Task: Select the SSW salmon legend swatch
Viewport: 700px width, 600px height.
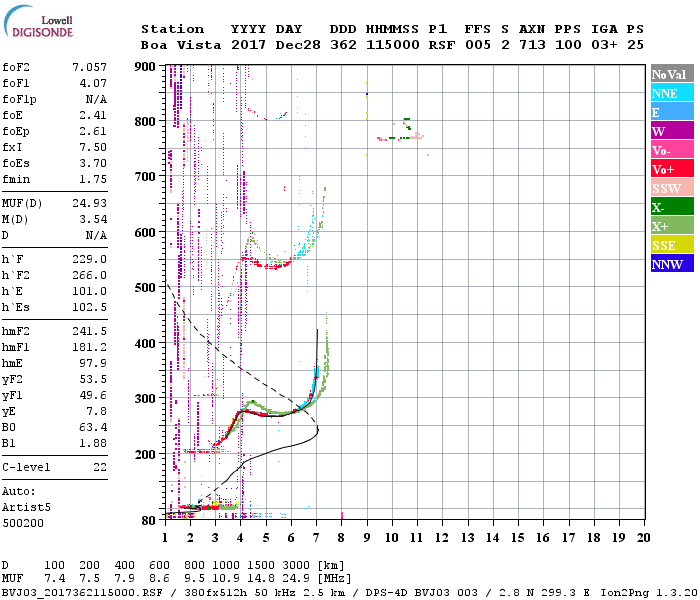Action: pos(672,188)
